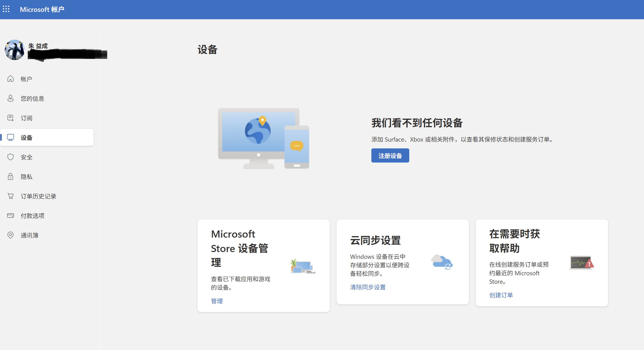Click the warning monitor icon in help card
Screen dimensions: 644x350
point(581,263)
